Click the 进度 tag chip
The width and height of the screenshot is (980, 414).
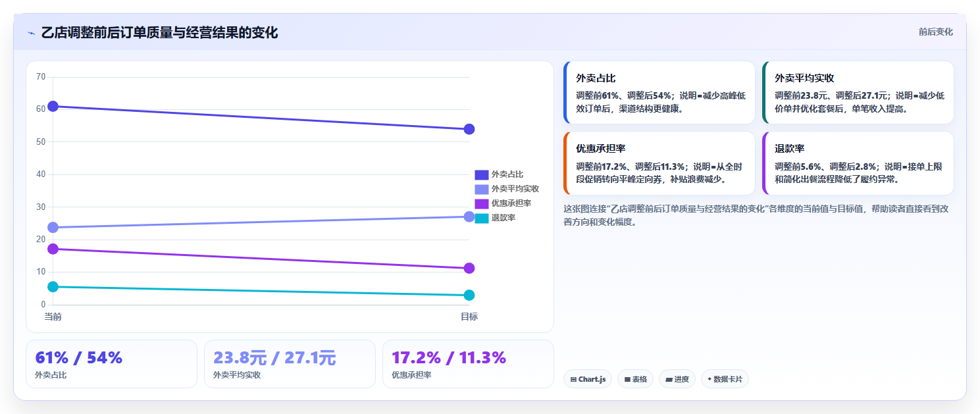click(x=677, y=379)
